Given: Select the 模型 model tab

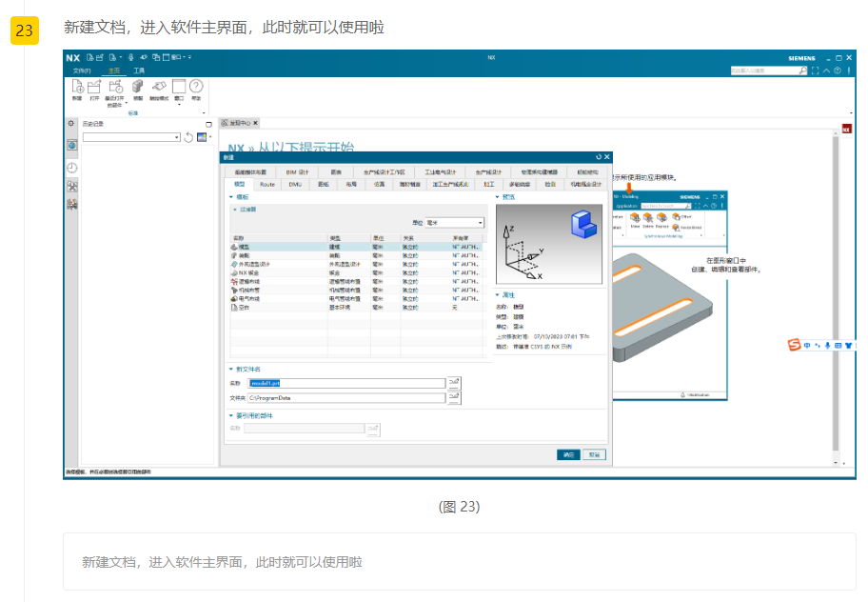Looking at the screenshot, I should 239,185.
